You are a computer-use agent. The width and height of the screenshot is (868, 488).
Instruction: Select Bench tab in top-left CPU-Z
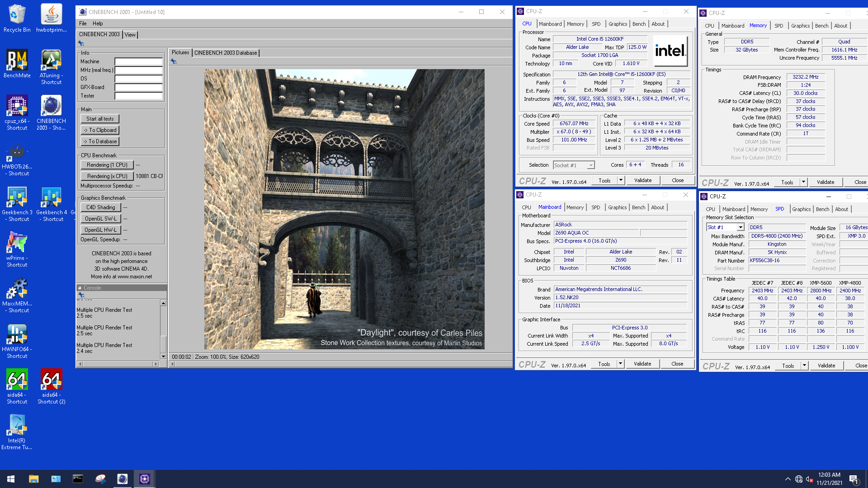(639, 24)
